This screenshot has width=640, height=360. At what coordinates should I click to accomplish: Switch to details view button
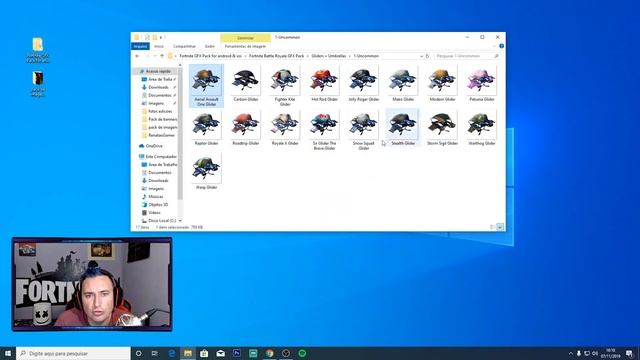[492, 227]
